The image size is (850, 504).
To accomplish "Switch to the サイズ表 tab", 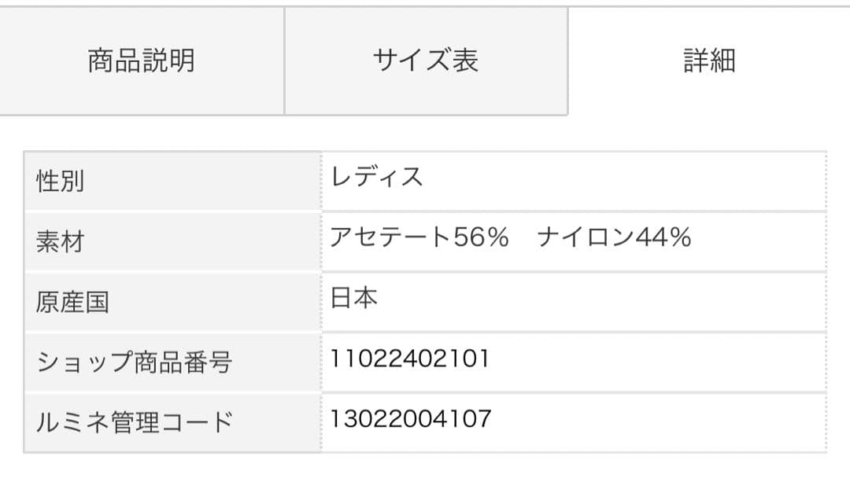I will (x=426, y=61).
